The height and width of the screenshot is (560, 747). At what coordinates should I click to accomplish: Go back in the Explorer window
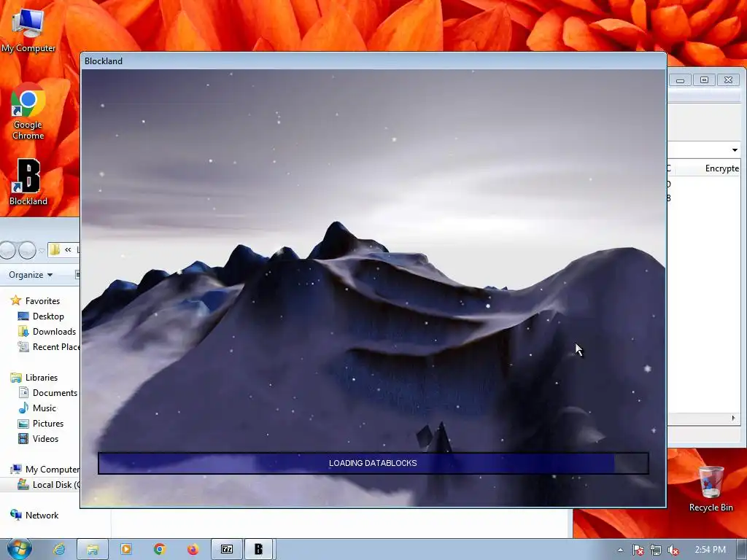[7, 250]
